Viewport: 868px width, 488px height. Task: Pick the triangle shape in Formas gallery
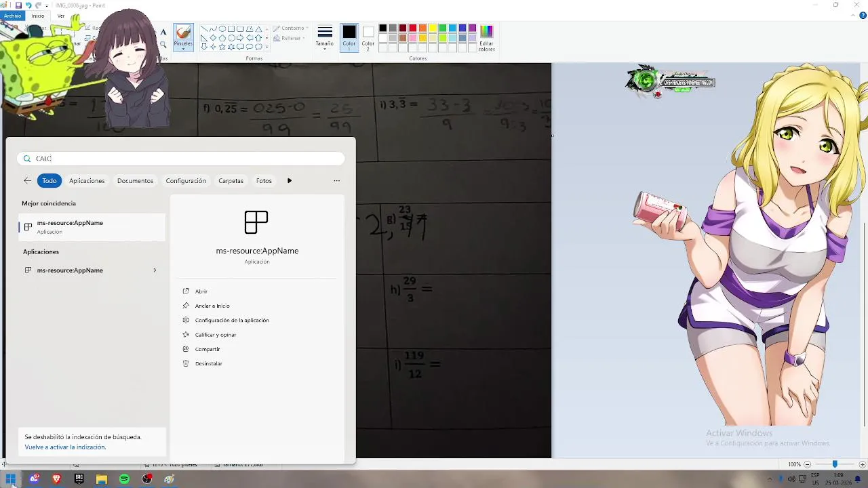coord(258,29)
